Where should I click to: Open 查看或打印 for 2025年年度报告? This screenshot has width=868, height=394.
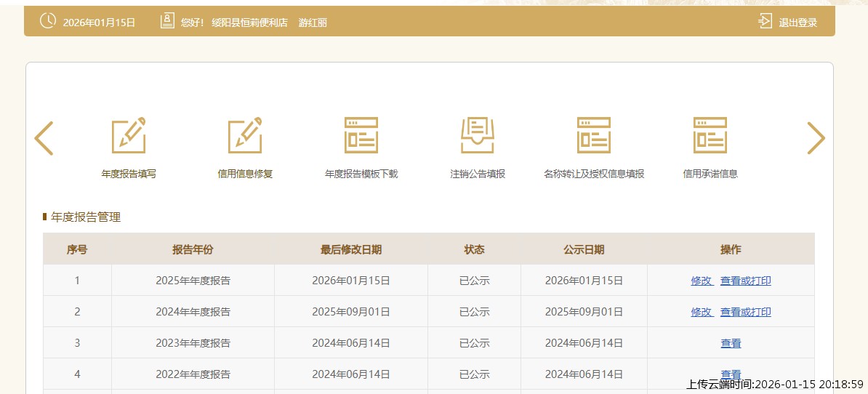[x=745, y=281]
